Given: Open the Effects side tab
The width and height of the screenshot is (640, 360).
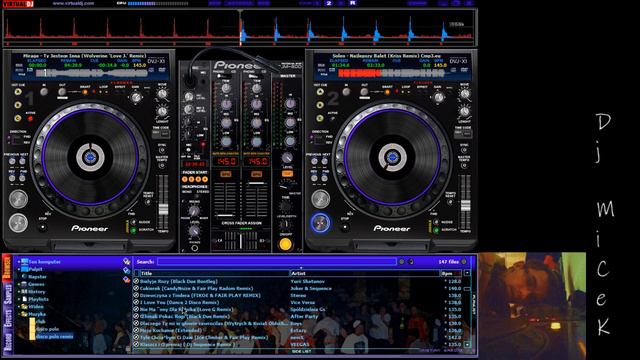Looking at the screenshot, I should point(7,318).
